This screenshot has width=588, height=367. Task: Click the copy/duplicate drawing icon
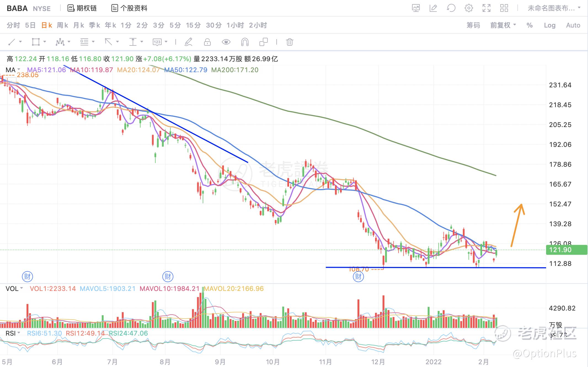tap(264, 42)
